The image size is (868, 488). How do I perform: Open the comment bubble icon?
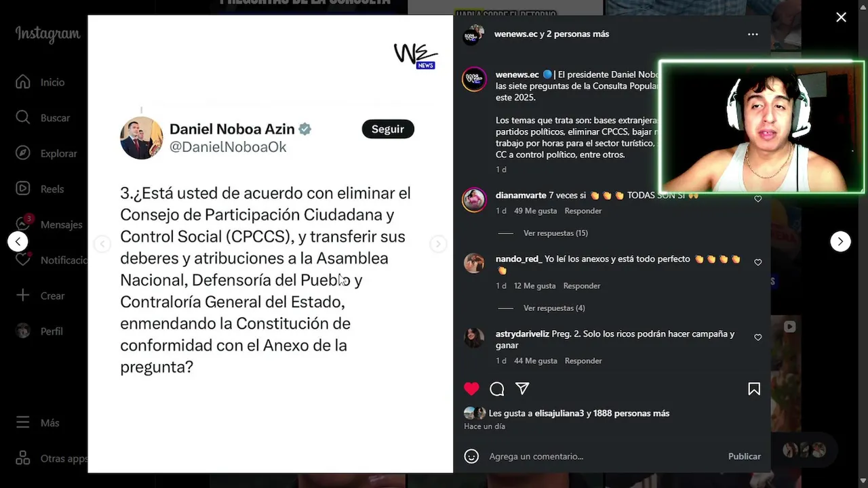[x=497, y=388]
